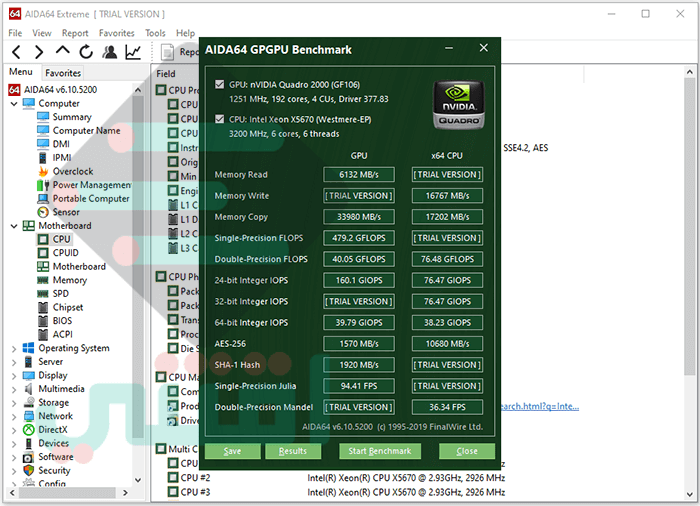Click the main pane scrollbar up arrow
Viewport: 700px width, 506px height.
(690, 72)
